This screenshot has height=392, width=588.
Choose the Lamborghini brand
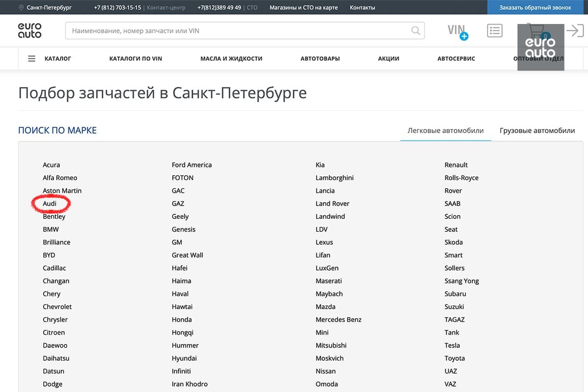335,178
